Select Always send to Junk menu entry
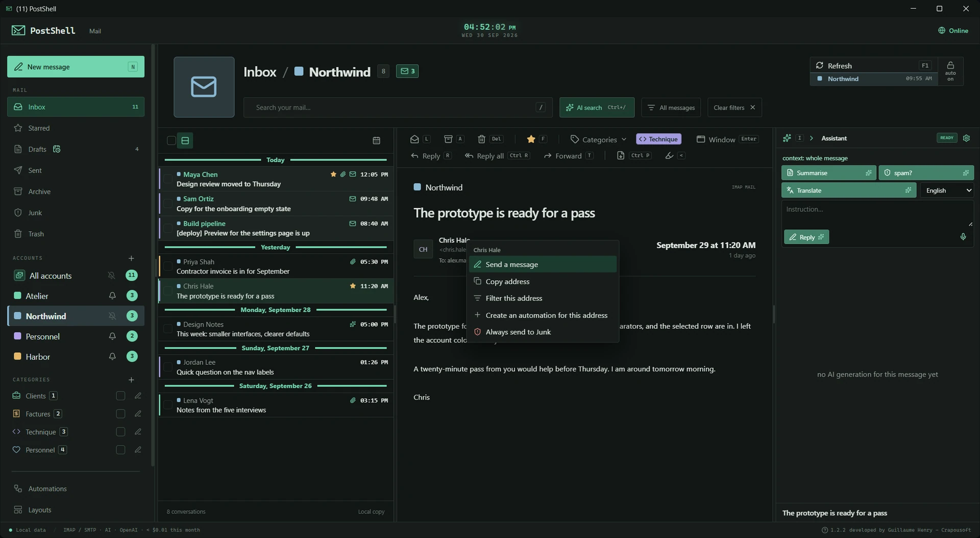This screenshot has width=980, height=538. 543,332
